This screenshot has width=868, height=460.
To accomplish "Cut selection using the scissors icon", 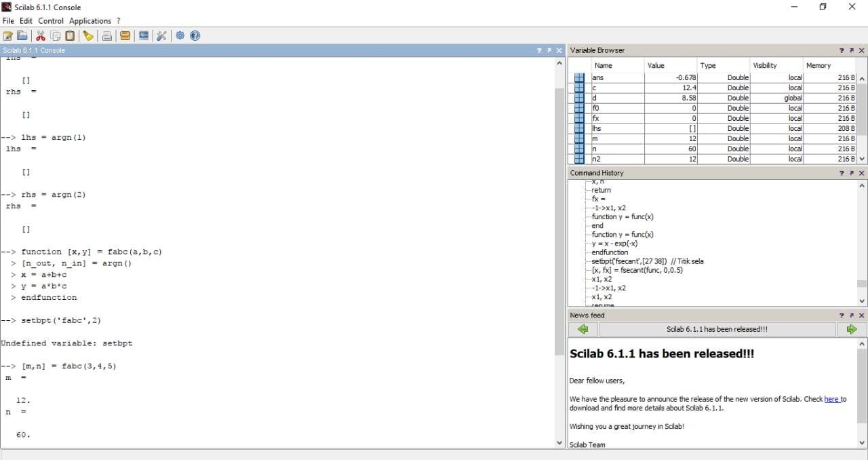I will click(41, 36).
